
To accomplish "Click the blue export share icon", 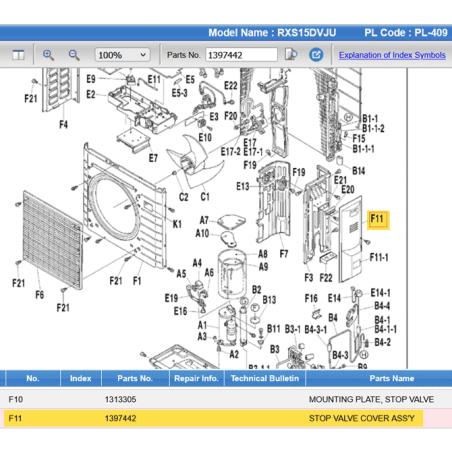I will tap(316, 55).
